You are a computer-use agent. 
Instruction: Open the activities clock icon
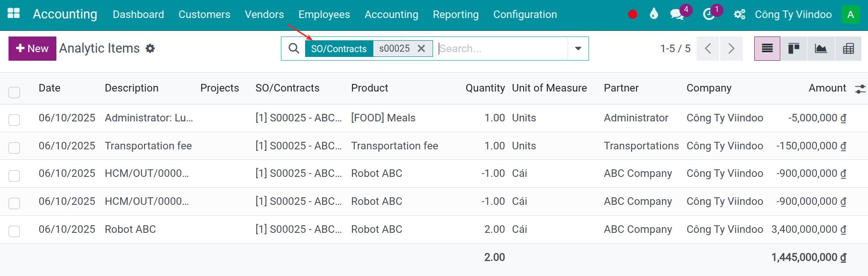click(x=709, y=14)
